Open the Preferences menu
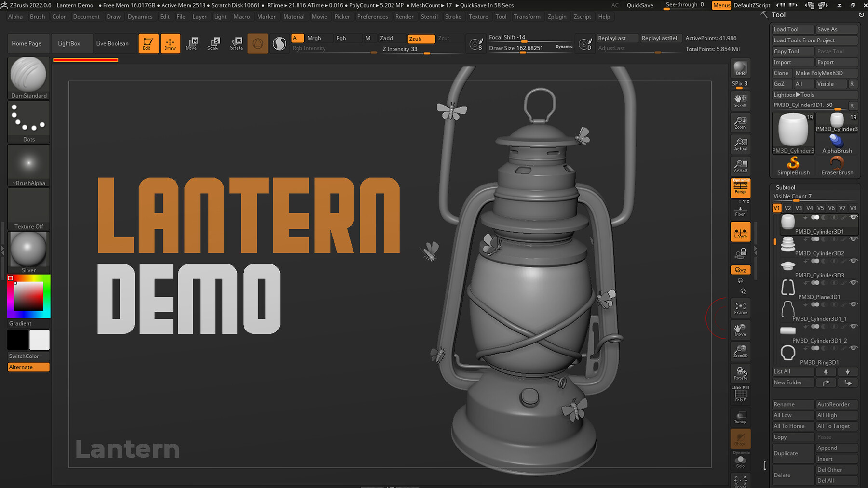The height and width of the screenshot is (488, 868). click(372, 16)
